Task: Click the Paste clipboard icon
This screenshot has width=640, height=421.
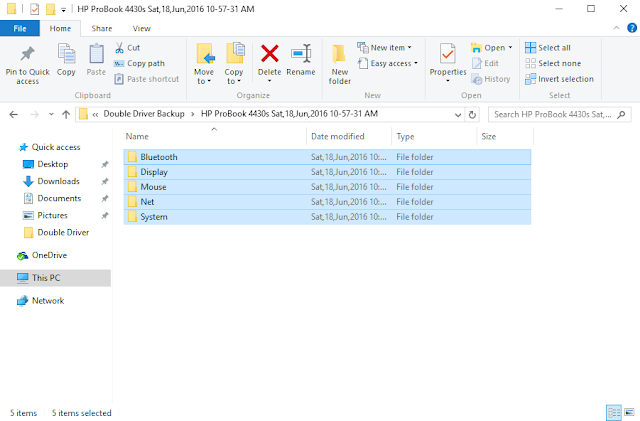Action: [x=96, y=54]
